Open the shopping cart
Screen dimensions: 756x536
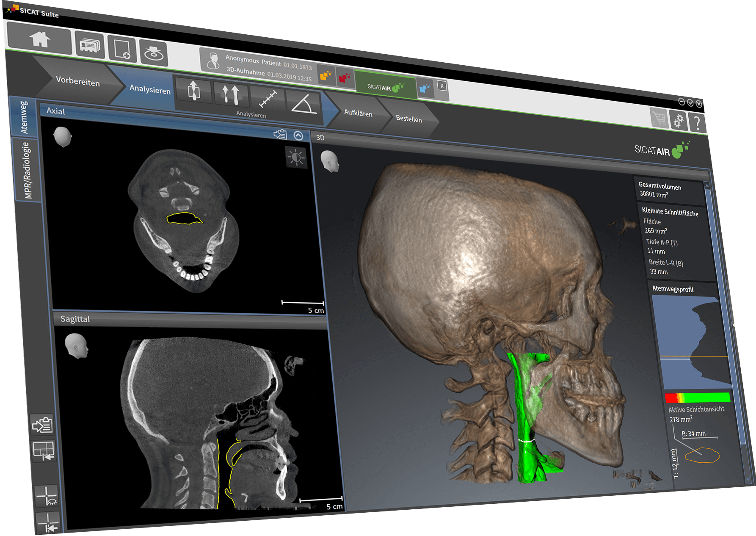click(x=659, y=118)
